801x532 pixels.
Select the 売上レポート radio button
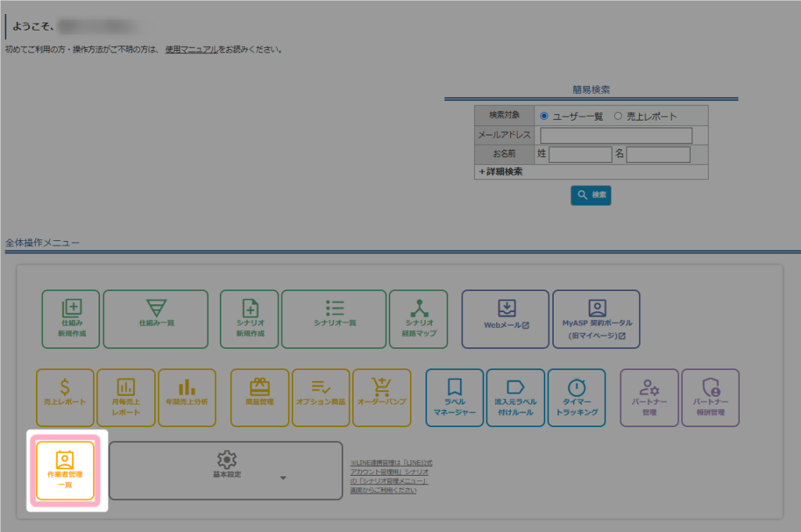pyautogui.click(x=618, y=116)
